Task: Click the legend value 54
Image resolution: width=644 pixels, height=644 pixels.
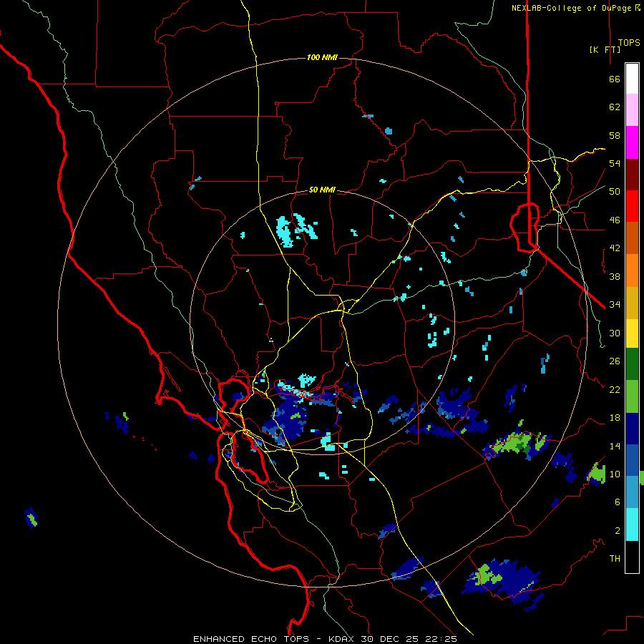Action: [x=615, y=163]
